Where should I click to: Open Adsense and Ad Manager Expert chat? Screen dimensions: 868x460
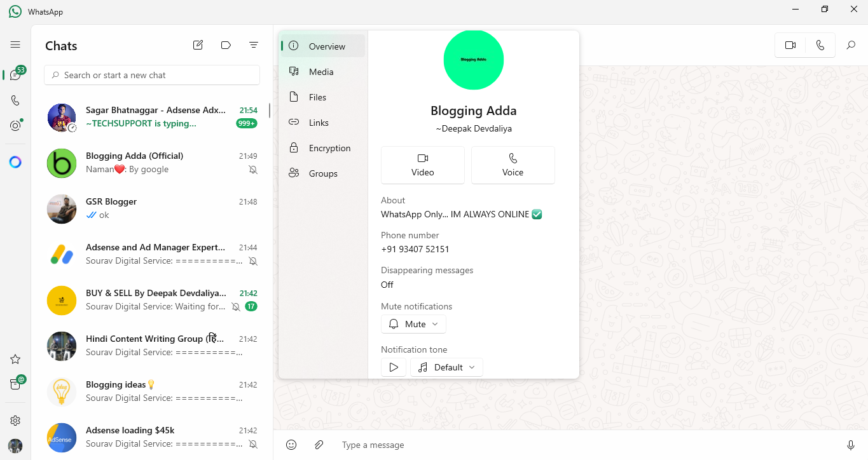click(x=152, y=254)
